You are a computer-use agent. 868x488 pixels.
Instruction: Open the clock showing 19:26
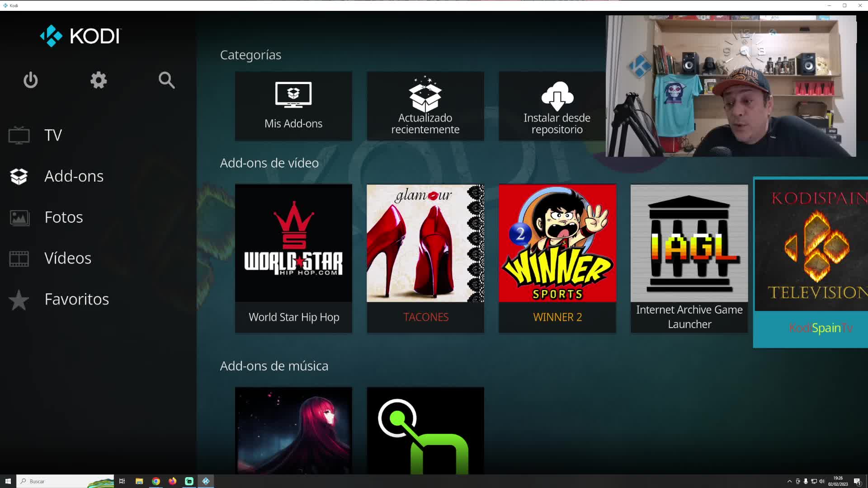(x=838, y=481)
